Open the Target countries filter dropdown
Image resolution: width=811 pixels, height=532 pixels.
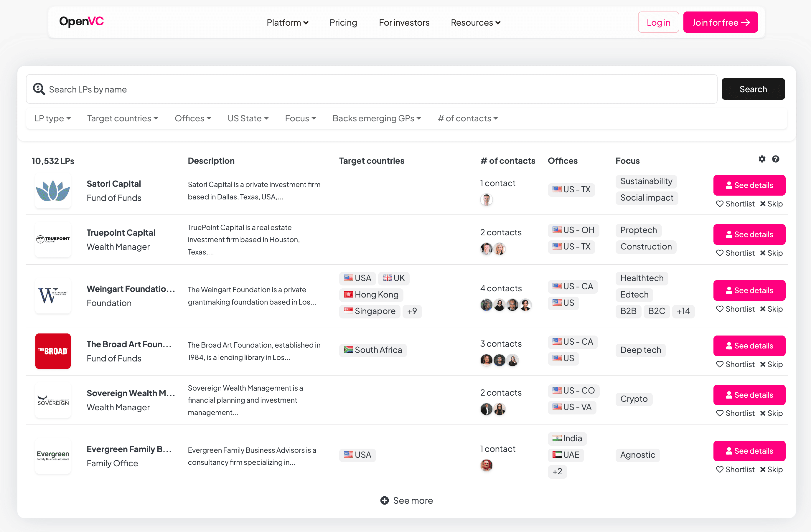pos(122,118)
